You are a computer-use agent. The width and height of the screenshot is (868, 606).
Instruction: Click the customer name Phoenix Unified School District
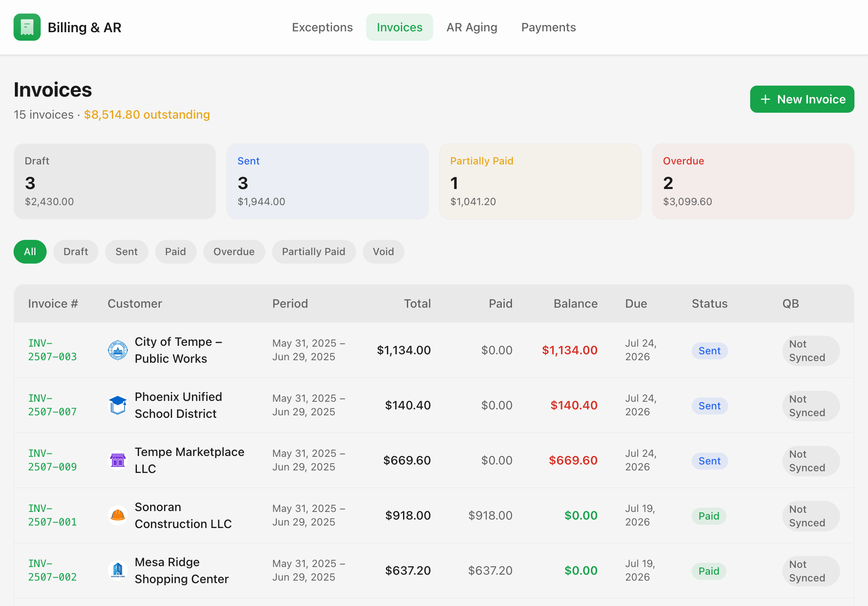178,405
